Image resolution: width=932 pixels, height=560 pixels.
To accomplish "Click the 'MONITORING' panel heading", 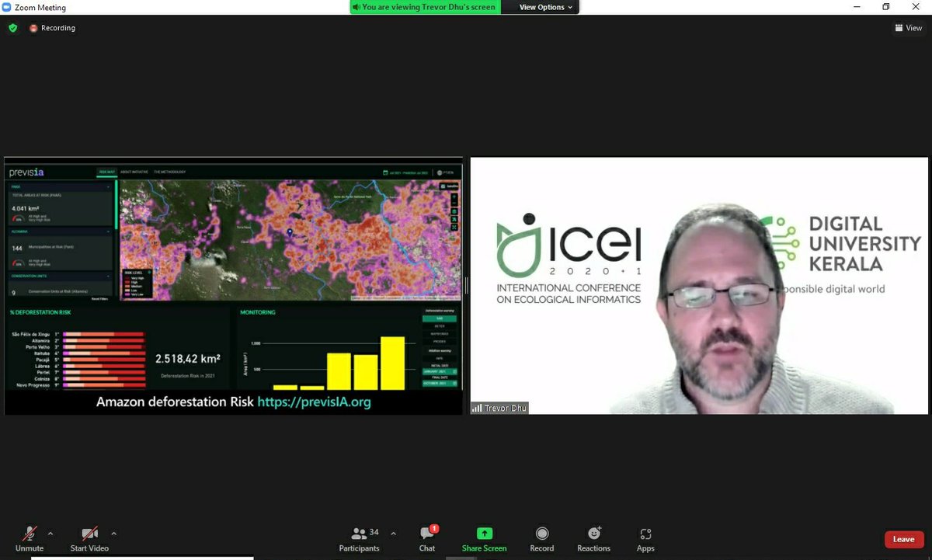I will click(x=258, y=312).
